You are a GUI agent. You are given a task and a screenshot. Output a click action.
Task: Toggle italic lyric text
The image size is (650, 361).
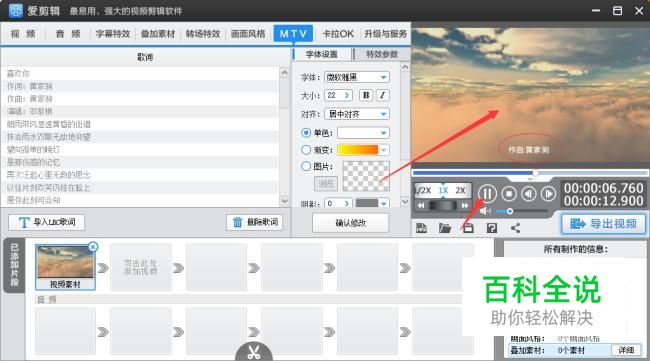pyautogui.click(x=382, y=95)
